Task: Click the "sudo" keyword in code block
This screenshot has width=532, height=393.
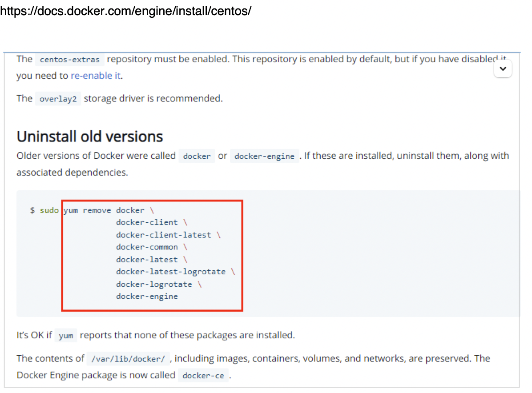Action: click(49, 210)
